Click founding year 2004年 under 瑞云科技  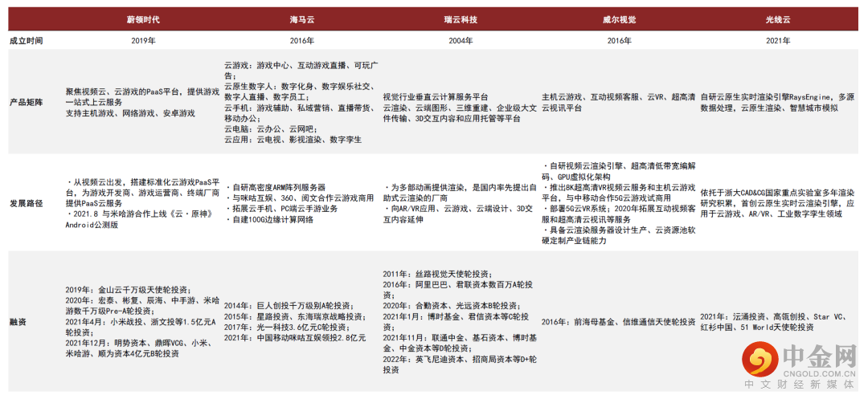click(x=461, y=41)
